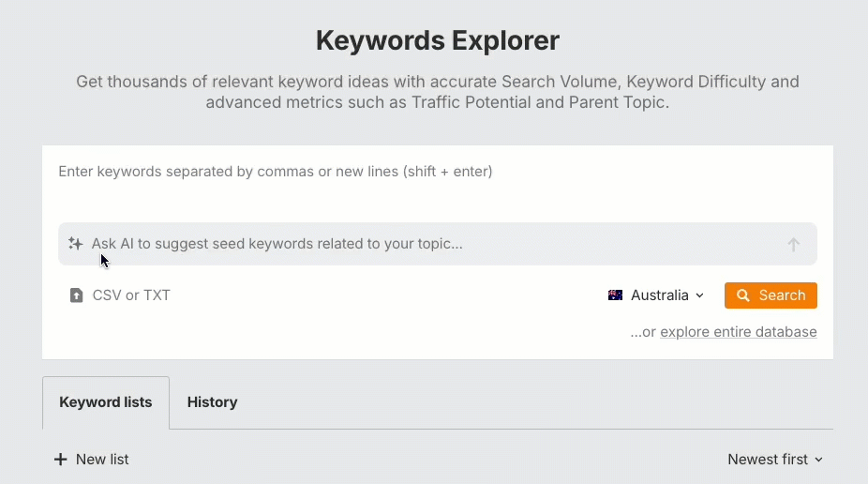Image resolution: width=868 pixels, height=484 pixels.
Task: Click the magnifier icon in the Search button
Action: (743, 295)
